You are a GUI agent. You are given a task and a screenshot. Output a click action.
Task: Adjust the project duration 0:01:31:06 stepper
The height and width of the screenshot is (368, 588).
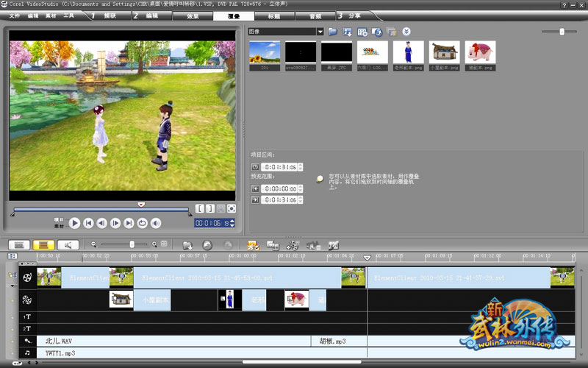pos(300,167)
